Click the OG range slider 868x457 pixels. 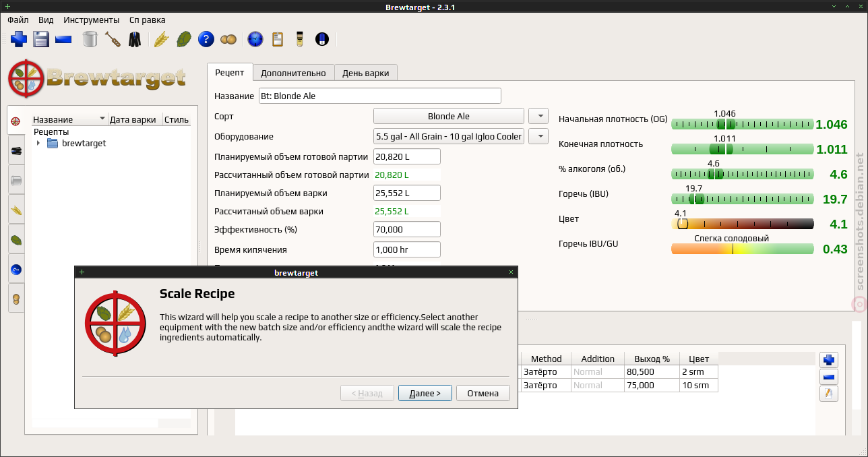pyautogui.click(x=743, y=124)
